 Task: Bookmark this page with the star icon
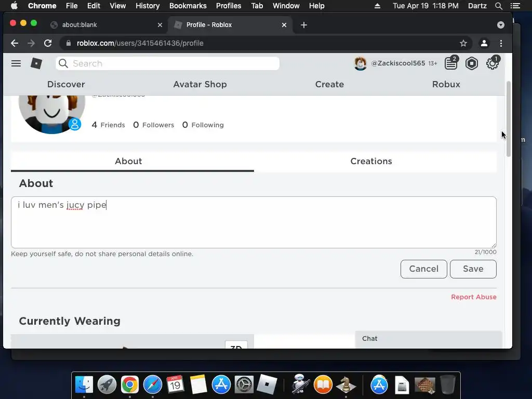pos(463,43)
